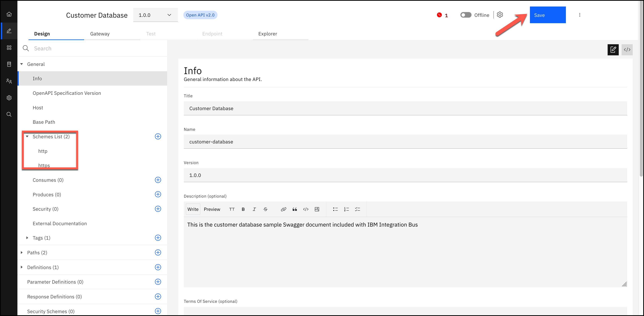Add a Security entry with the plus icon
This screenshot has width=644, height=316.
pyautogui.click(x=158, y=209)
